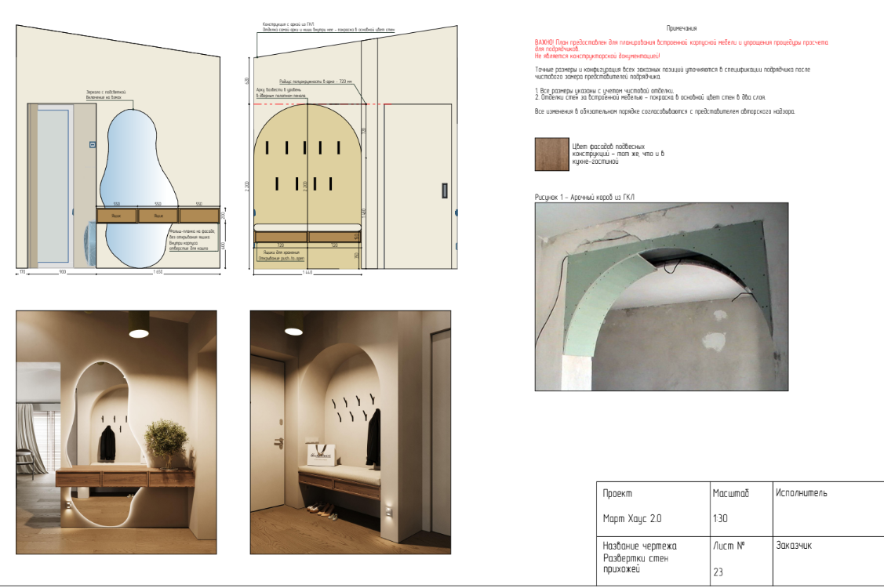This screenshot has width=884, height=588.
Task: Click the door handle on right elevation door
Action: (x=445, y=190)
